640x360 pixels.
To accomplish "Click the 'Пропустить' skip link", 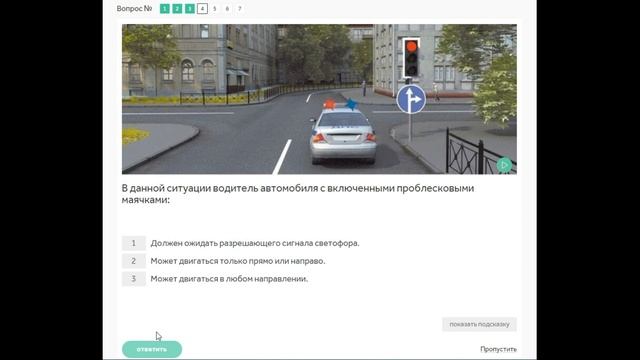I will click(x=498, y=349).
